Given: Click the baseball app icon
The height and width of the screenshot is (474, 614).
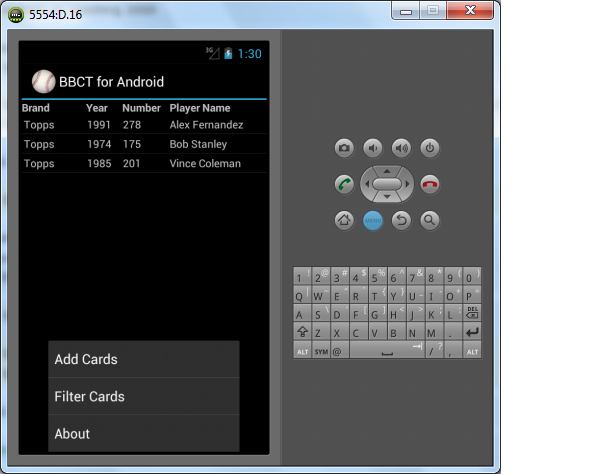Looking at the screenshot, I should click(43, 81).
